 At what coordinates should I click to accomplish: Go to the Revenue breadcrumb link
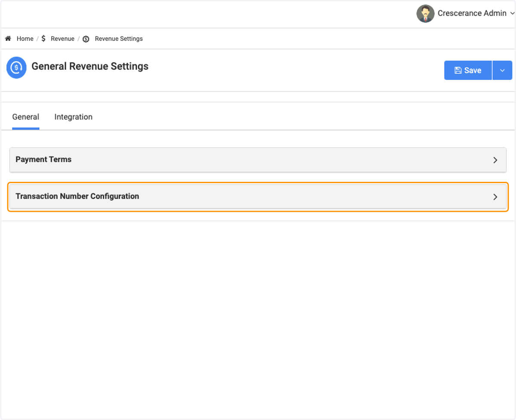pos(63,39)
